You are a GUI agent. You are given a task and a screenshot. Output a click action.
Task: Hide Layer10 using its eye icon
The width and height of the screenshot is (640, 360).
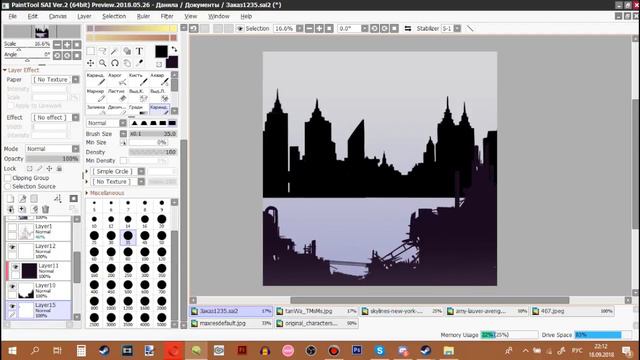point(12,287)
